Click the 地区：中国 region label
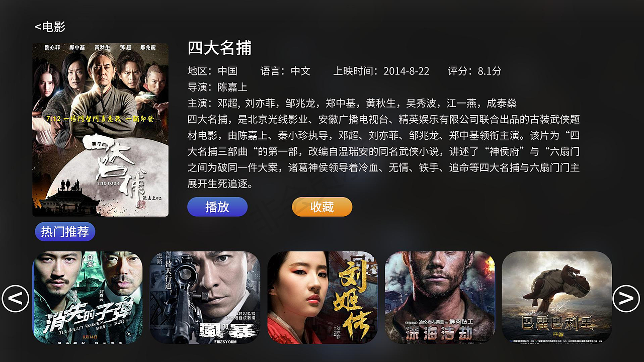The image size is (644, 362). point(212,71)
